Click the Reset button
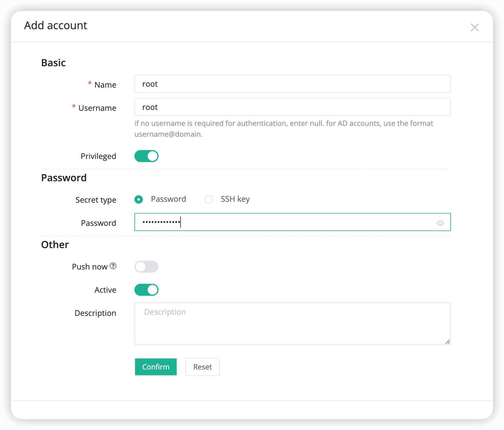The height and width of the screenshot is (430, 504). point(202,367)
